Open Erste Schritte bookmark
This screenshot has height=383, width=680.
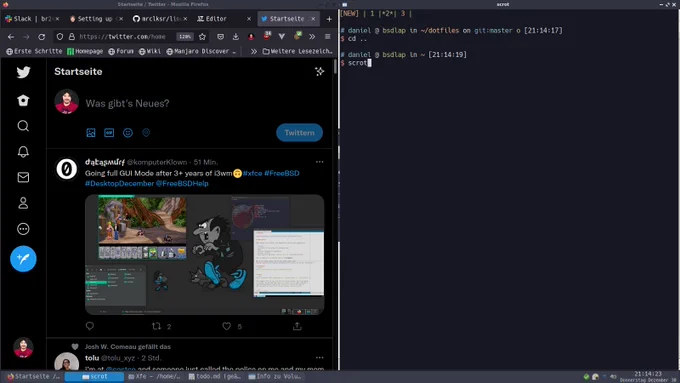[x=34, y=51]
